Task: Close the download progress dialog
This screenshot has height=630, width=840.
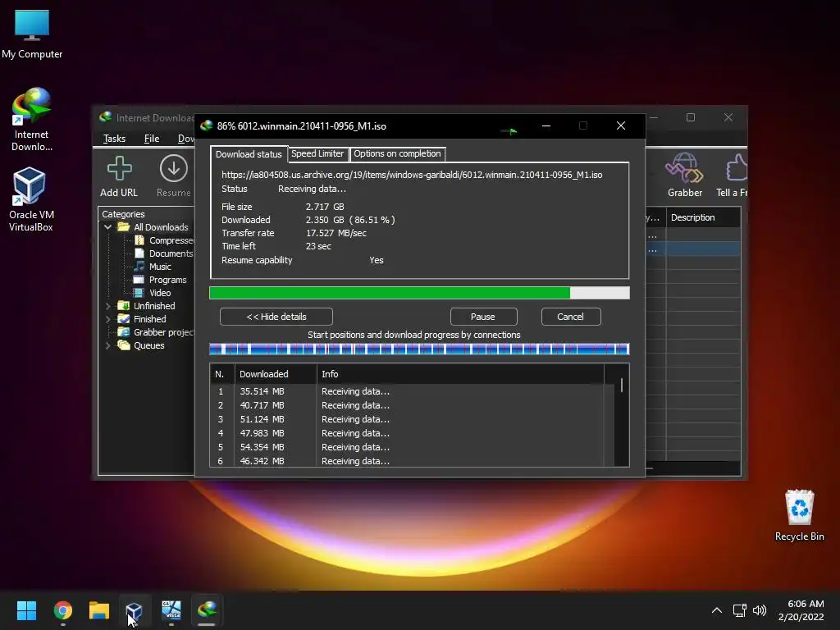Action: (621, 126)
